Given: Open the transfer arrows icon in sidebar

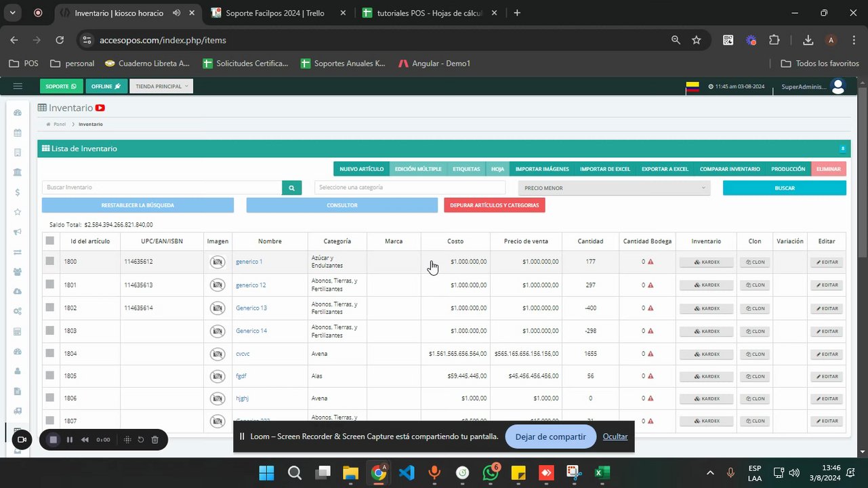Looking at the screenshot, I should click(18, 252).
